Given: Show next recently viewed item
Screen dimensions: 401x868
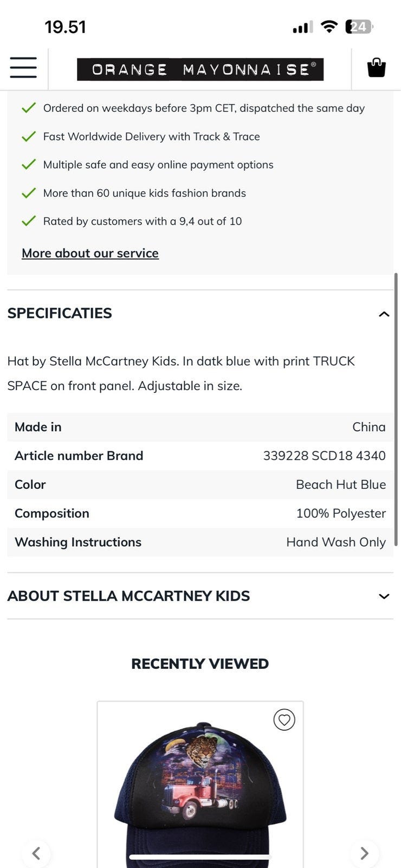Looking at the screenshot, I should [x=364, y=853].
